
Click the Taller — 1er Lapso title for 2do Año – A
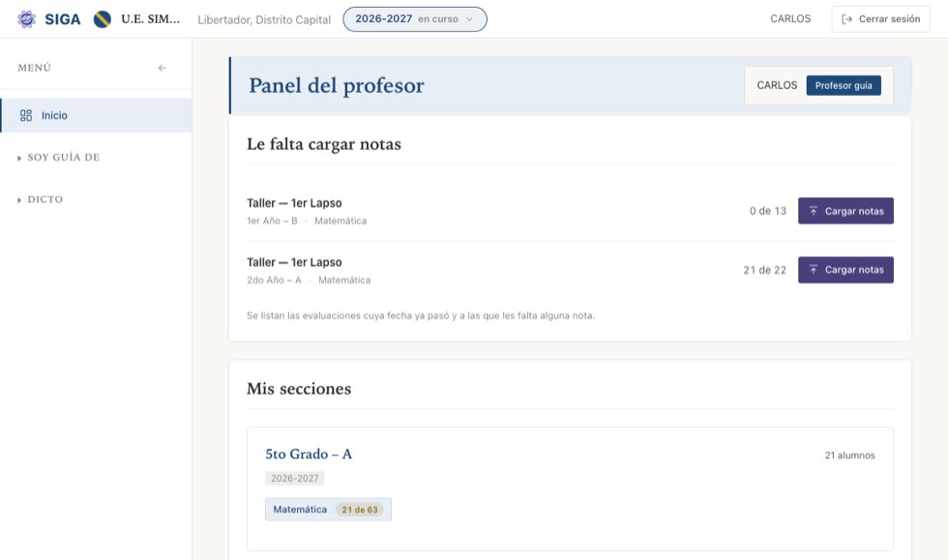pyautogui.click(x=294, y=262)
